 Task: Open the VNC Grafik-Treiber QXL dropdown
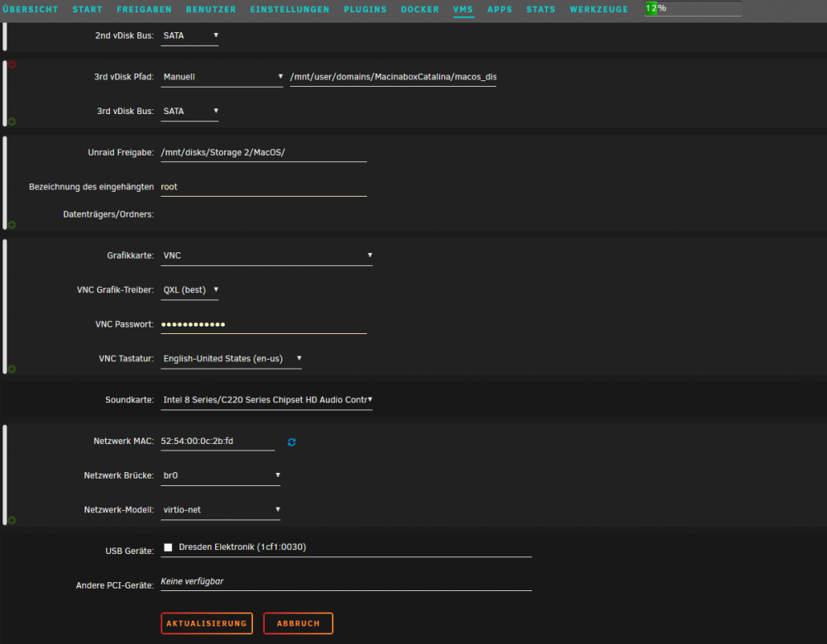[x=189, y=290]
